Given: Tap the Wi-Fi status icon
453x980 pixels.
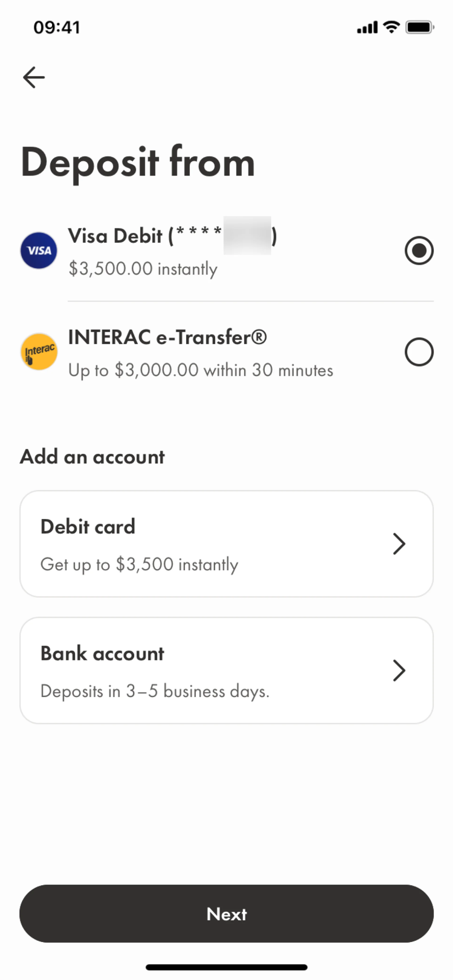Looking at the screenshot, I should pos(391,27).
